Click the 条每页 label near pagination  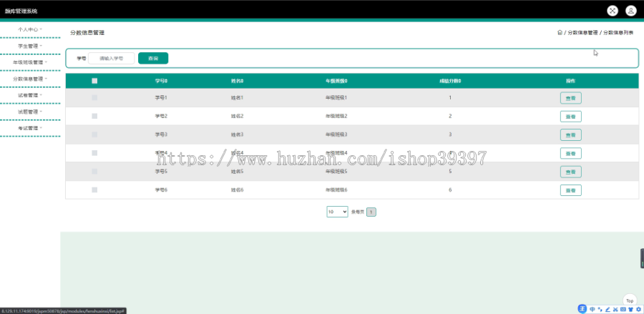coord(357,212)
